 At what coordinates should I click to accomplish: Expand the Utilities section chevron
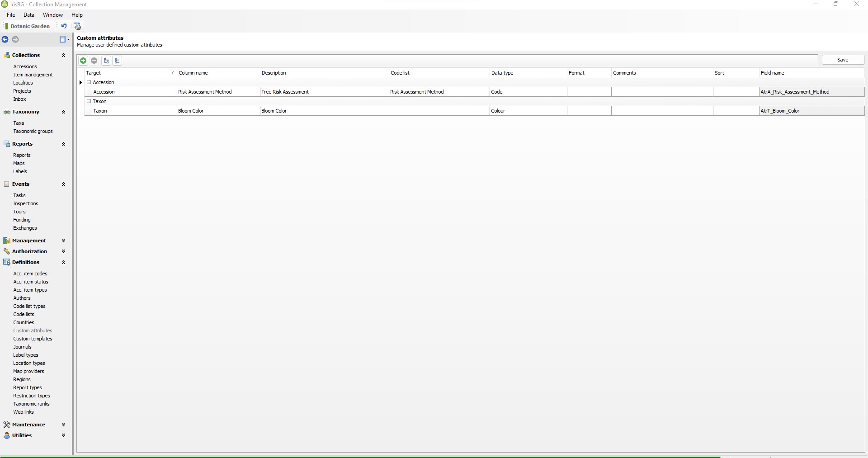(63, 435)
